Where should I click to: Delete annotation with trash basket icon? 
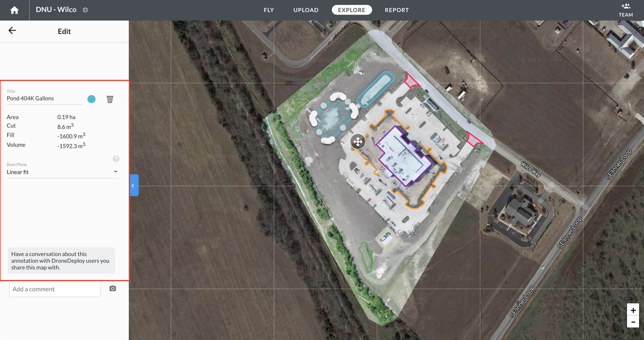click(110, 99)
